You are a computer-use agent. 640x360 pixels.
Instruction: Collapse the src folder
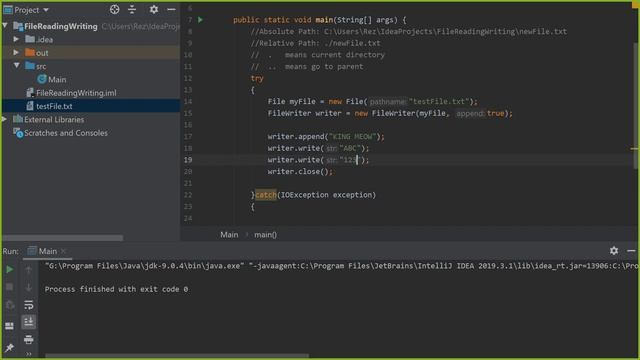coord(16,66)
